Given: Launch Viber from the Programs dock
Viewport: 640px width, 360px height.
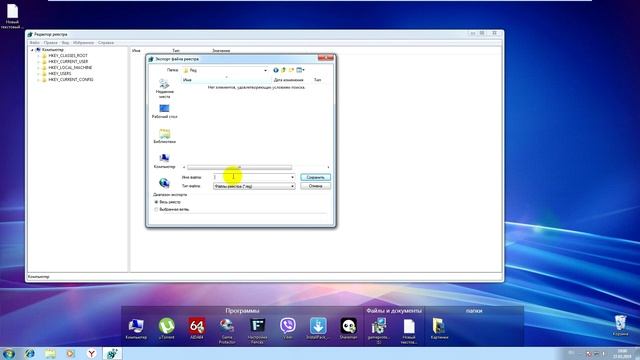Looking at the screenshot, I should tap(288, 329).
